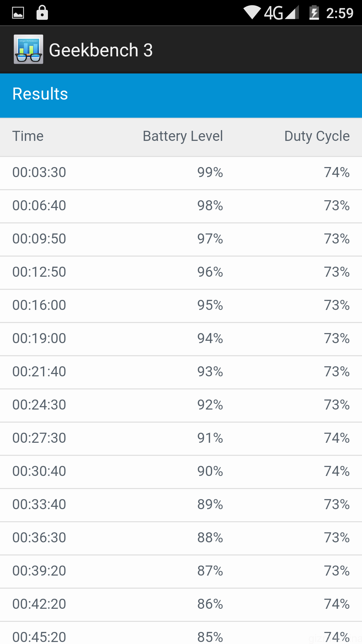
Task: Tap the 90% battery level entry
Action: click(210, 471)
